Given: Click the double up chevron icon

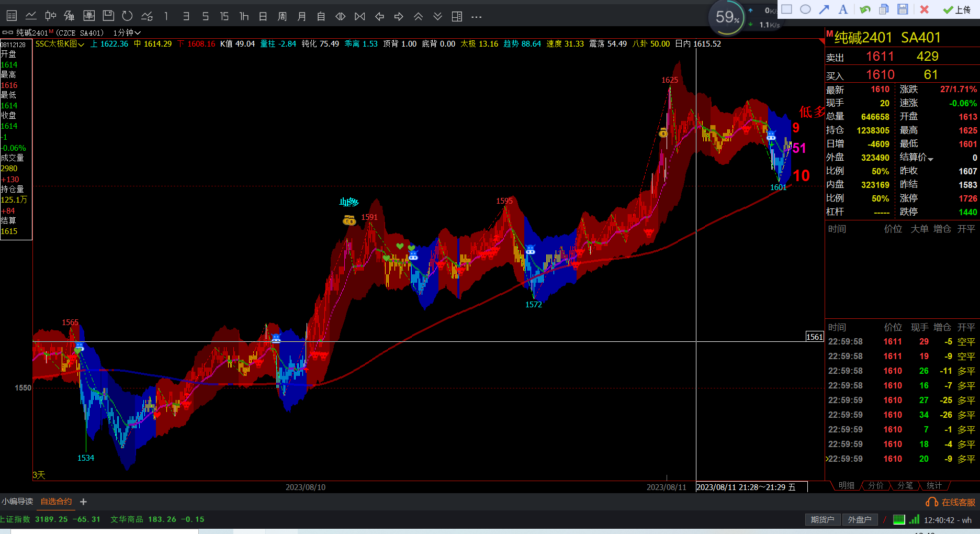Looking at the screenshot, I should [418, 16].
